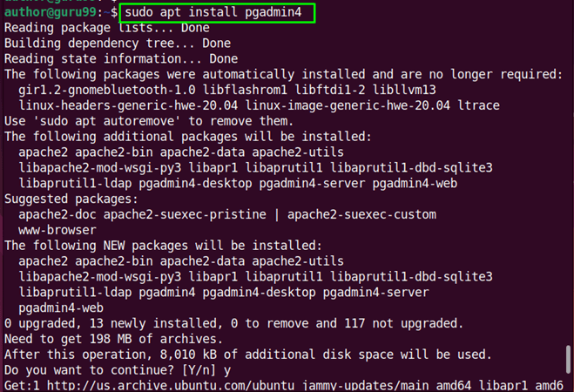Click the www-browser suggested package

click(x=56, y=230)
